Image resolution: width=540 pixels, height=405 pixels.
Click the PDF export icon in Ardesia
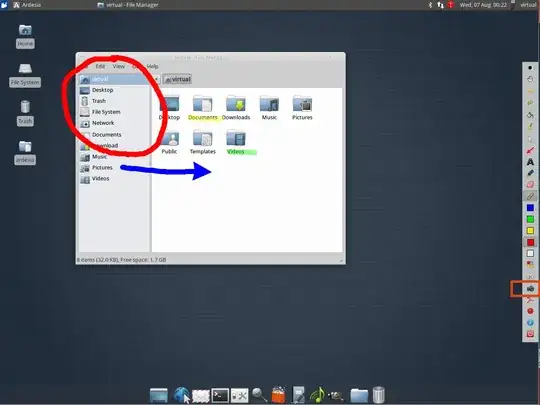coord(530,300)
